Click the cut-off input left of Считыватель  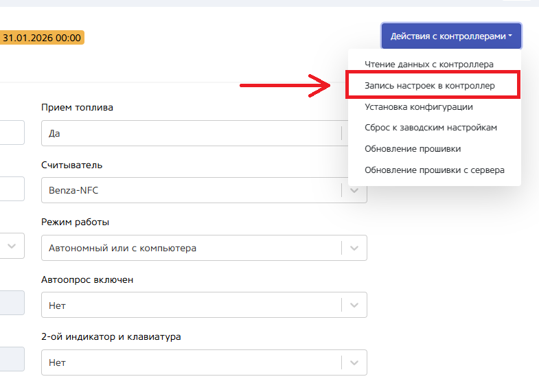point(12,190)
